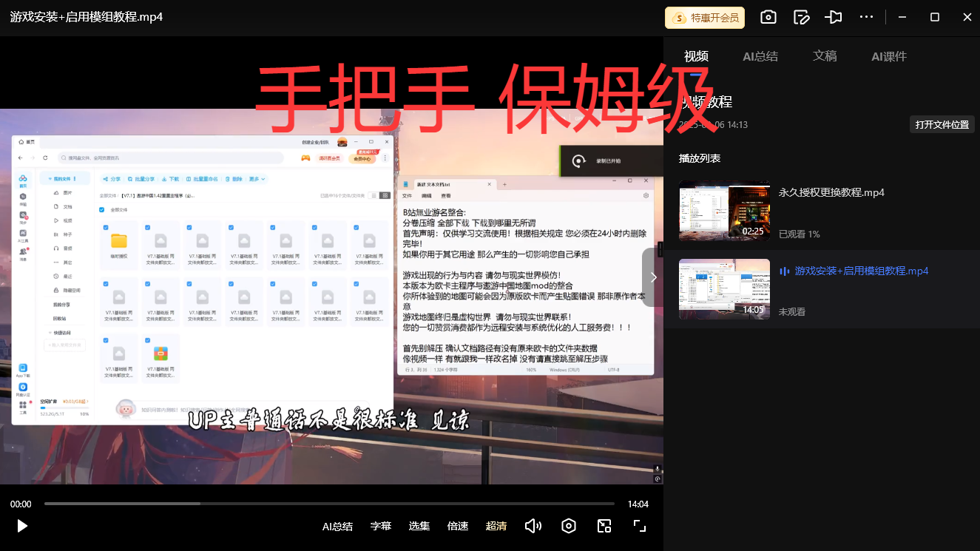Open the hexagon playback settings icon
This screenshot has width=980, height=551.
(x=569, y=526)
